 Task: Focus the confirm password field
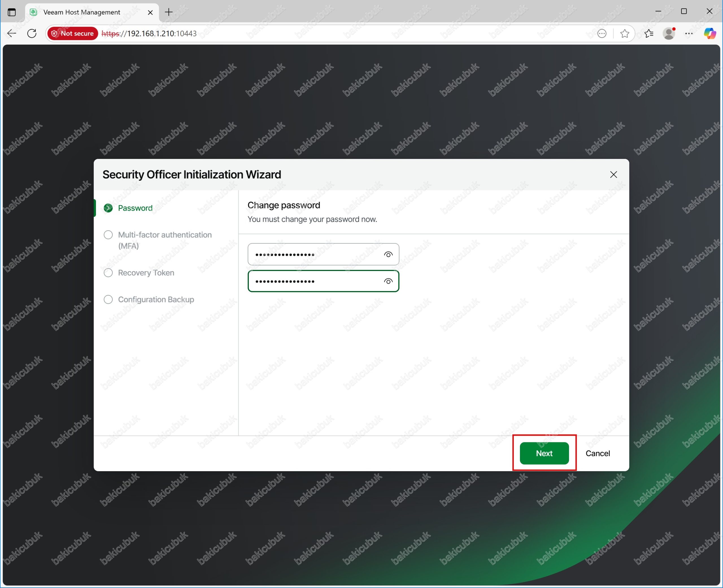323,281
